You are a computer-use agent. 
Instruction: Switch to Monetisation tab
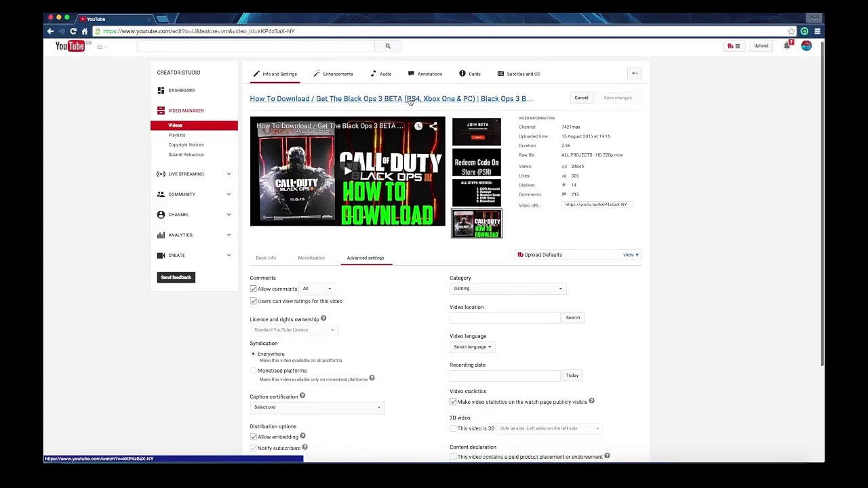(x=311, y=258)
